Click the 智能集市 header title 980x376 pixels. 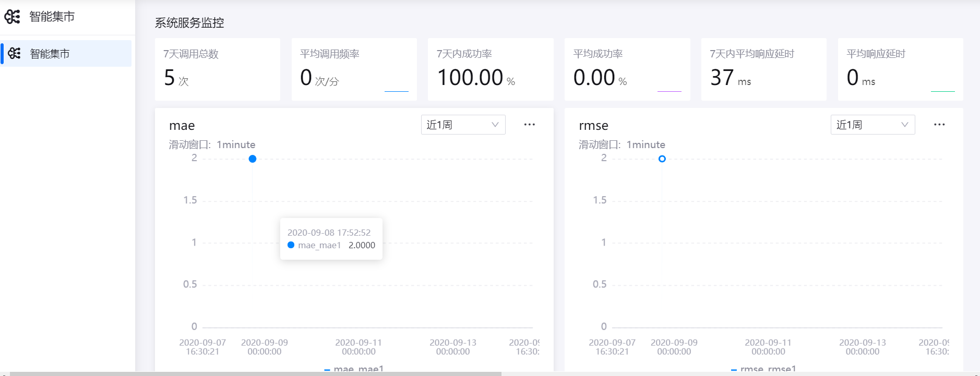52,17
